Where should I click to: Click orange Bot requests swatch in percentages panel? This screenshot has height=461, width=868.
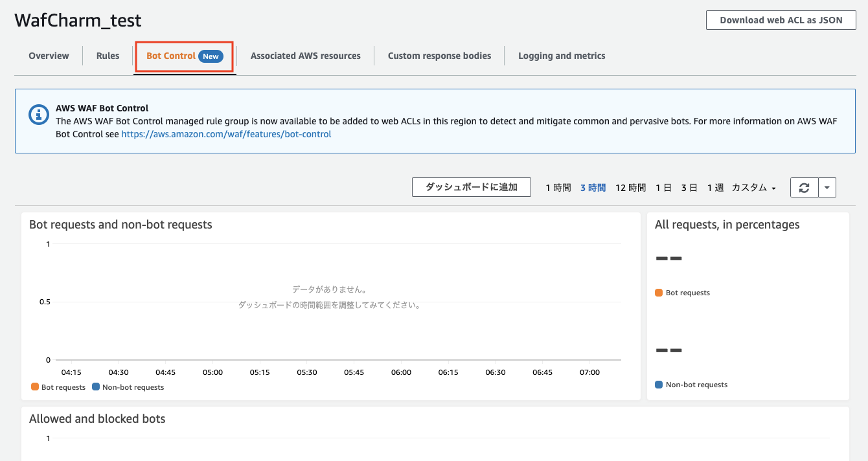click(659, 293)
